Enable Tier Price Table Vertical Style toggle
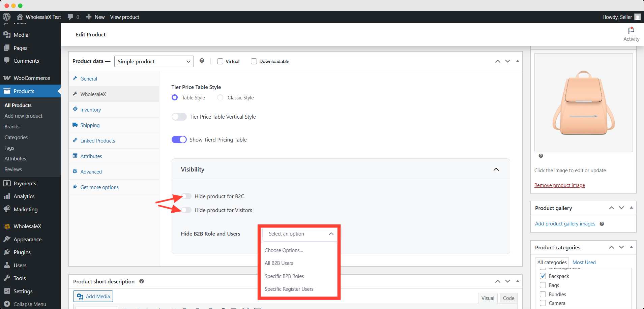 (179, 117)
